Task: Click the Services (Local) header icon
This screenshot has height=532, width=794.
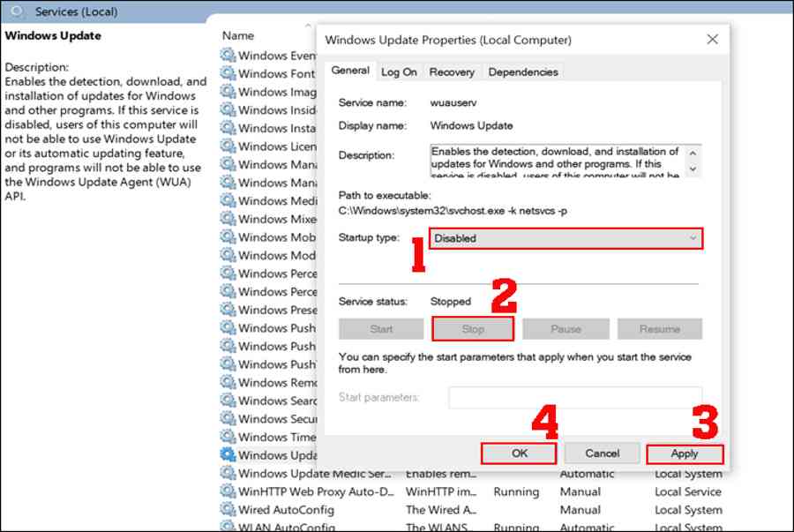Action: point(18,11)
